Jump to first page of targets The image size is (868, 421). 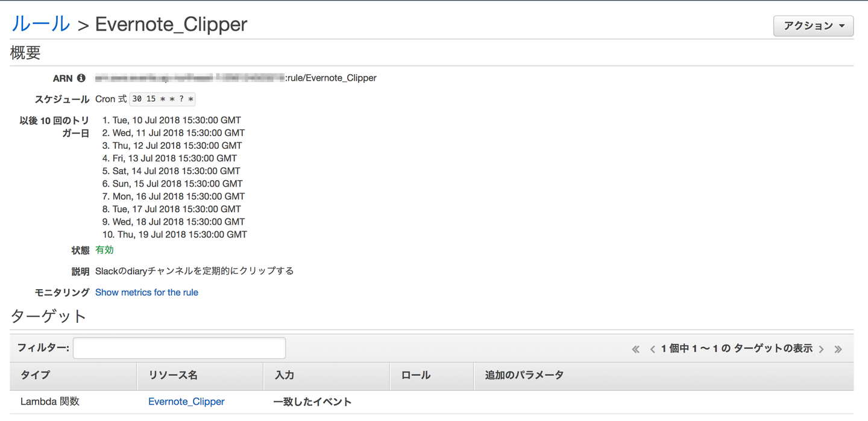coord(635,349)
